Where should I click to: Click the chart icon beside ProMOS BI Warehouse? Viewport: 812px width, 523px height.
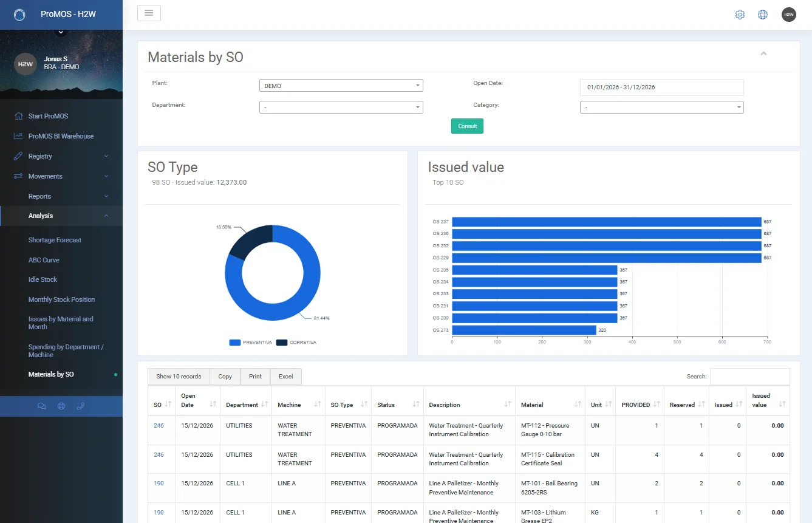[18, 136]
